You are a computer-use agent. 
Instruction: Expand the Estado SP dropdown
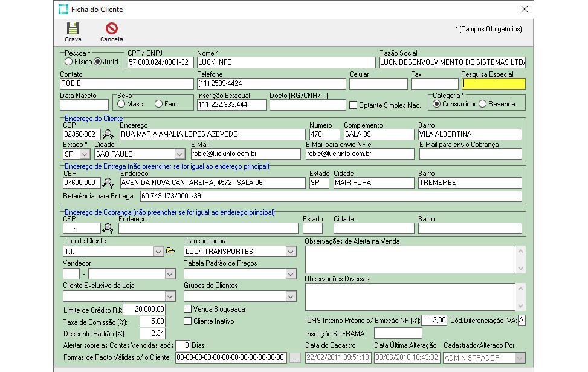pos(85,154)
